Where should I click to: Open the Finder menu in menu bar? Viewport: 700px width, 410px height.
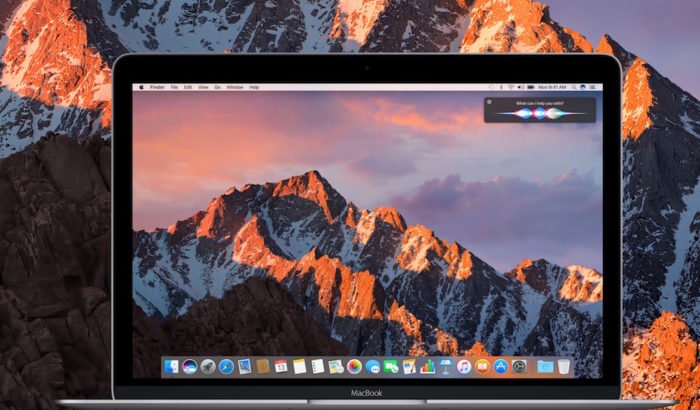click(157, 87)
